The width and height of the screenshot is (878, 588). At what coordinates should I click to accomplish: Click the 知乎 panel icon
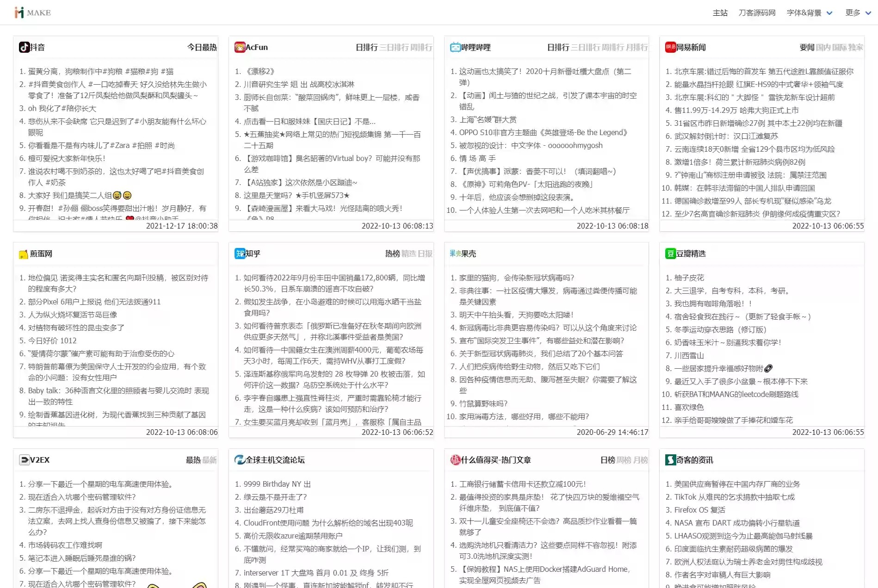click(x=240, y=254)
